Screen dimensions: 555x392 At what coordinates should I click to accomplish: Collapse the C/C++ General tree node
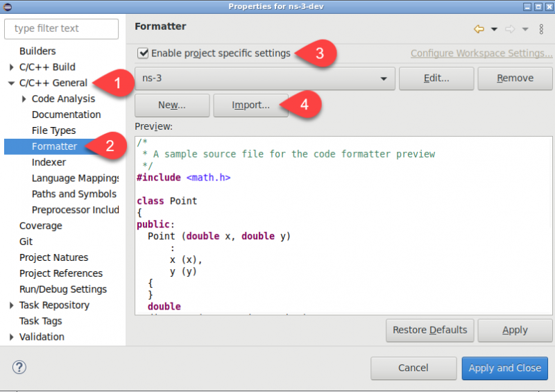pyautogui.click(x=11, y=83)
